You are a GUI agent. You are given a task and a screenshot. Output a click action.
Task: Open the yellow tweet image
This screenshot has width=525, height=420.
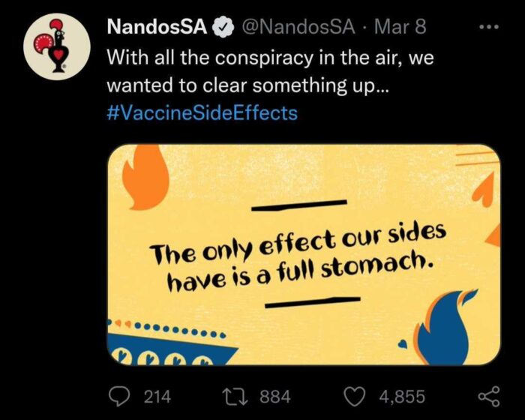304,255
